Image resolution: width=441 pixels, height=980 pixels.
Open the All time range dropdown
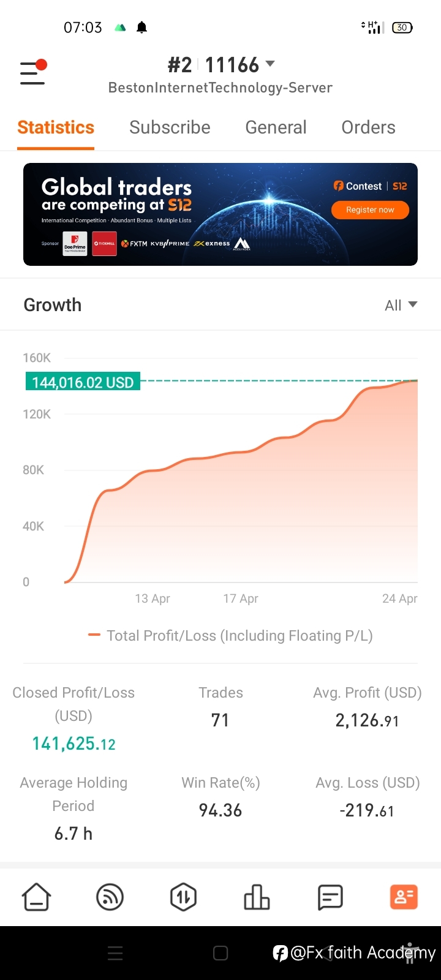click(401, 305)
